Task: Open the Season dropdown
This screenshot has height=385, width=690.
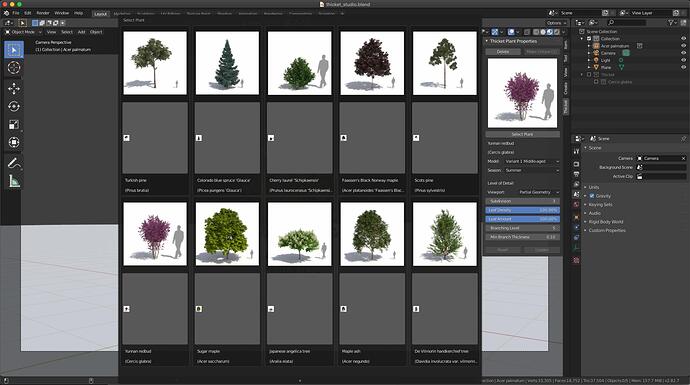Action: pyautogui.click(x=532, y=170)
